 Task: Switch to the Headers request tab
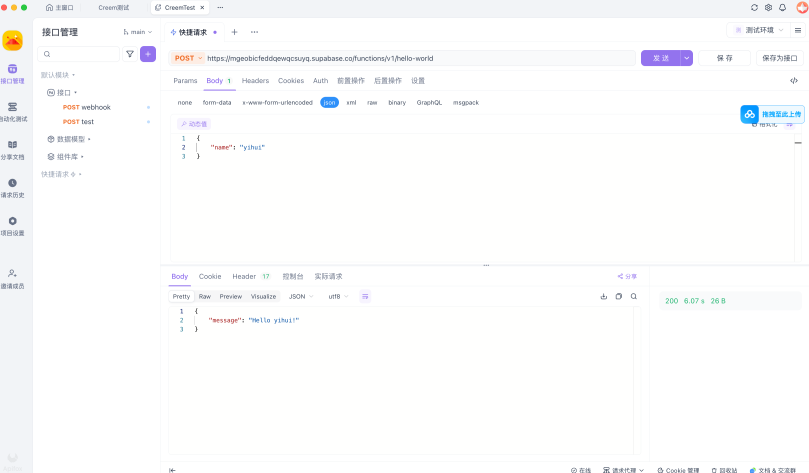click(x=255, y=80)
